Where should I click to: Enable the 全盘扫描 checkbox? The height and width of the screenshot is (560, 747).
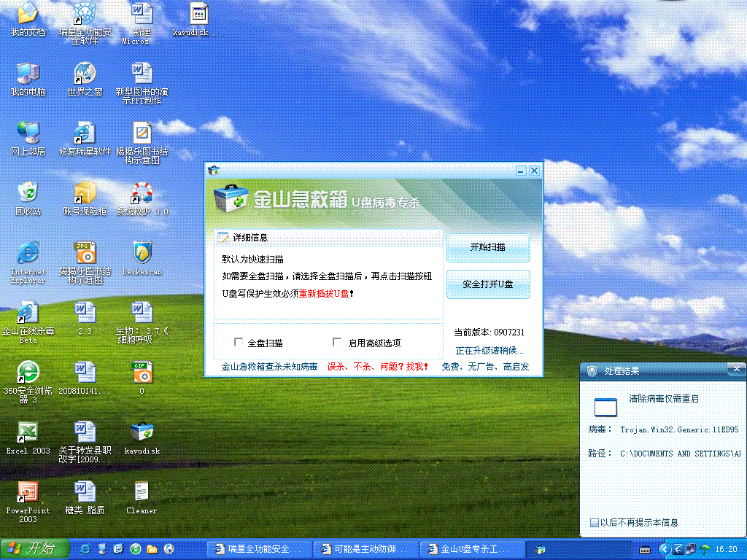pyautogui.click(x=239, y=342)
